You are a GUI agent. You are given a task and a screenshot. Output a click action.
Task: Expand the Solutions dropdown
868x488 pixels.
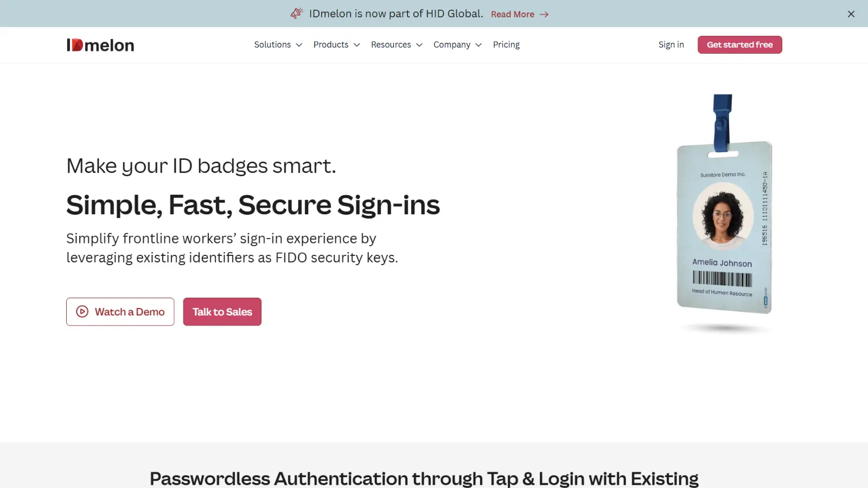278,44
